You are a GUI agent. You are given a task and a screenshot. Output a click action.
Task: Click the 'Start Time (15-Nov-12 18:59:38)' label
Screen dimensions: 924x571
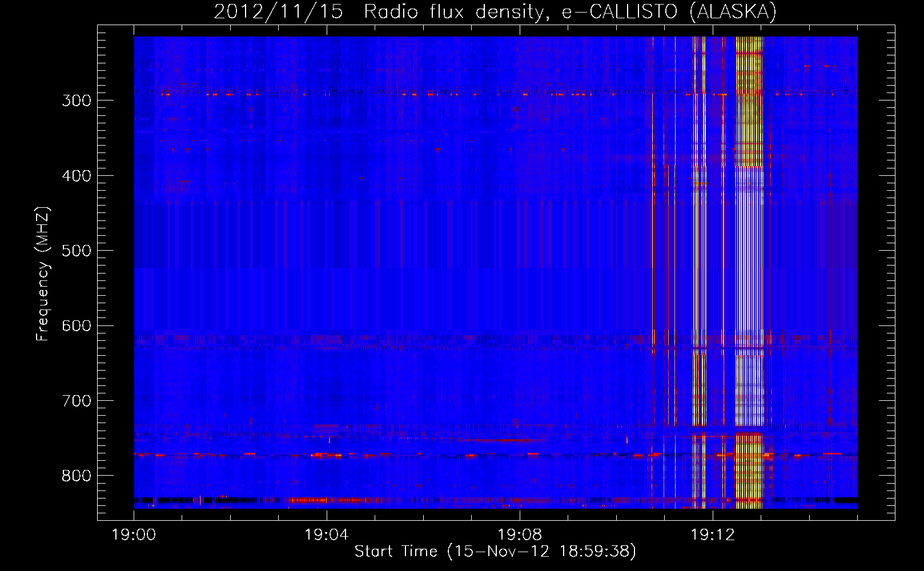click(495, 552)
